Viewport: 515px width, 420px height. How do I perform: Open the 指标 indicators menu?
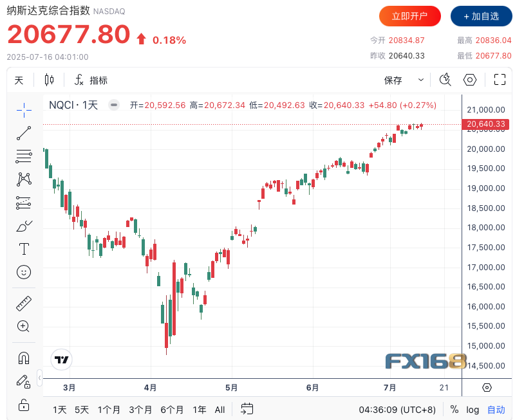[91, 80]
